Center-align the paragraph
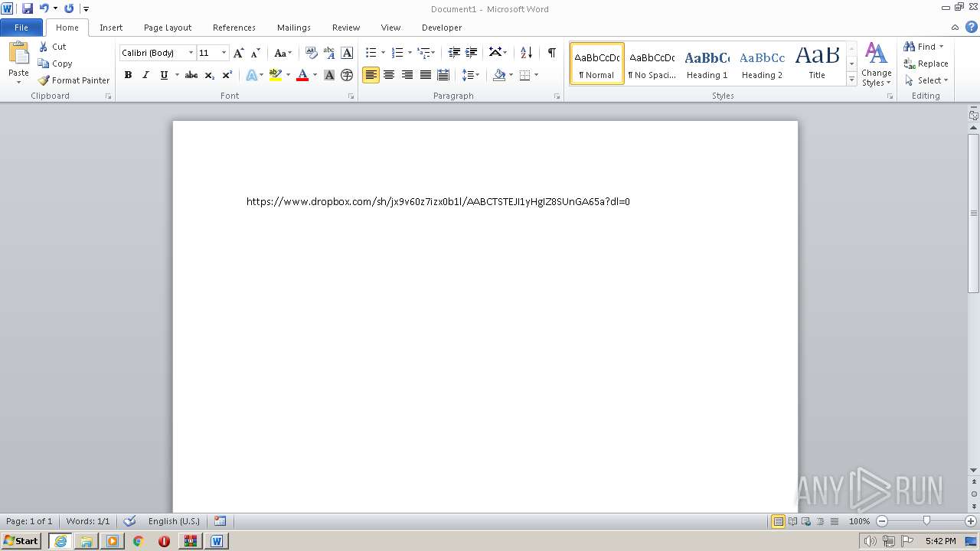Screen dimensions: 980x551 (389, 75)
